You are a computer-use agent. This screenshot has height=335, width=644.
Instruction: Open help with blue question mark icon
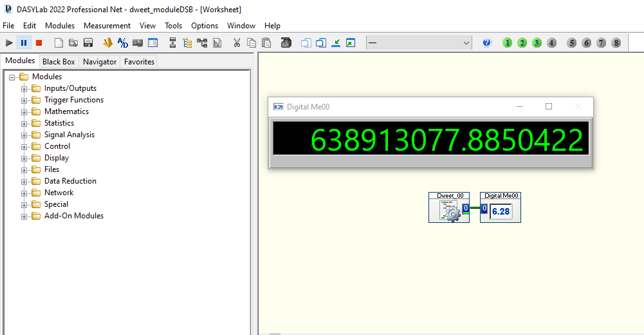point(486,43)
